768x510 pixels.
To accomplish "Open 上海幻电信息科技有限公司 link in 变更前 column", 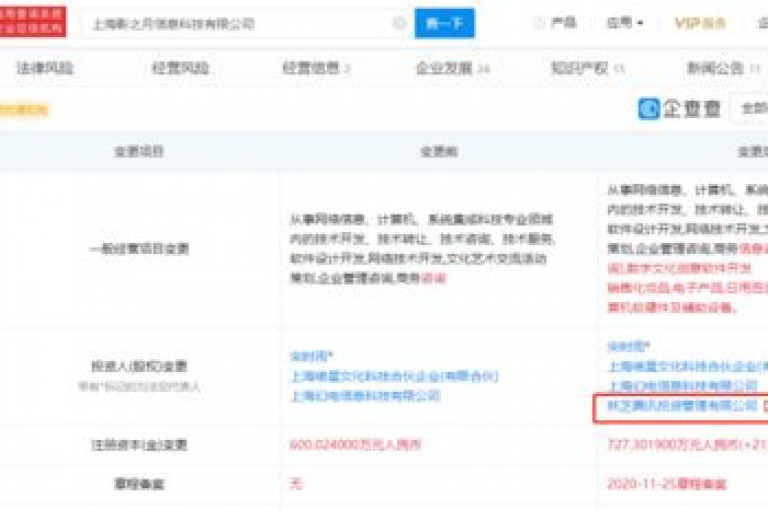I will tap(365, 396).
